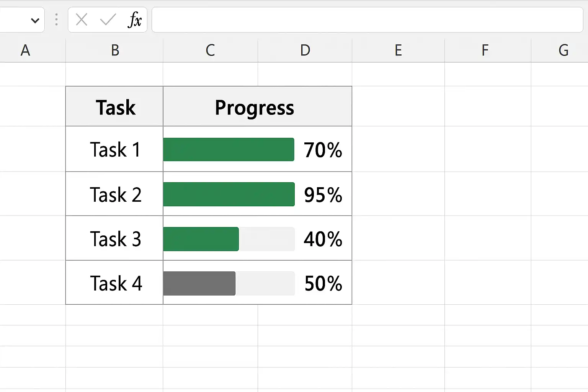Select column D header

(305, 50)
